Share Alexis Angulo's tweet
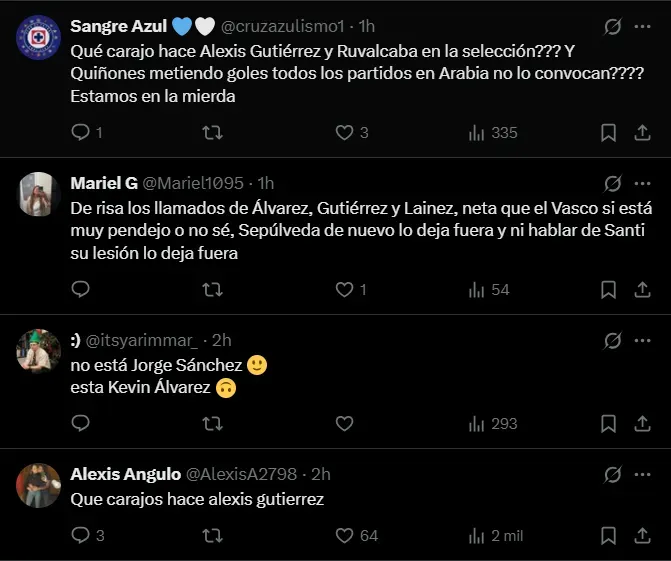Screen dimensions: 671x561 click(641, 536)
